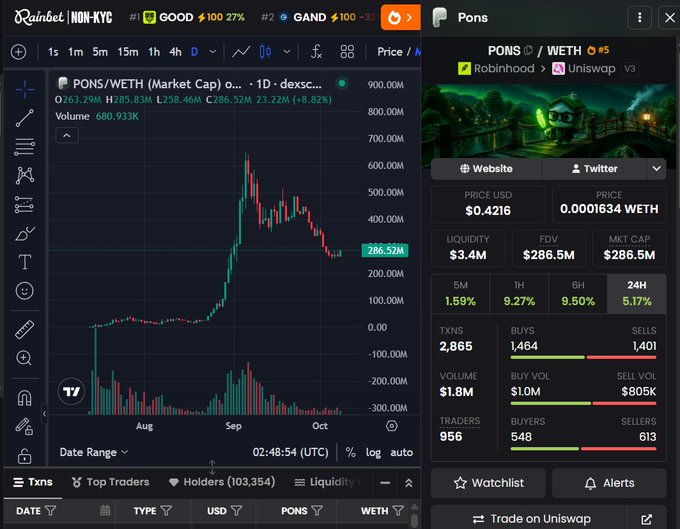Switch chart to line style

(241, 52)
